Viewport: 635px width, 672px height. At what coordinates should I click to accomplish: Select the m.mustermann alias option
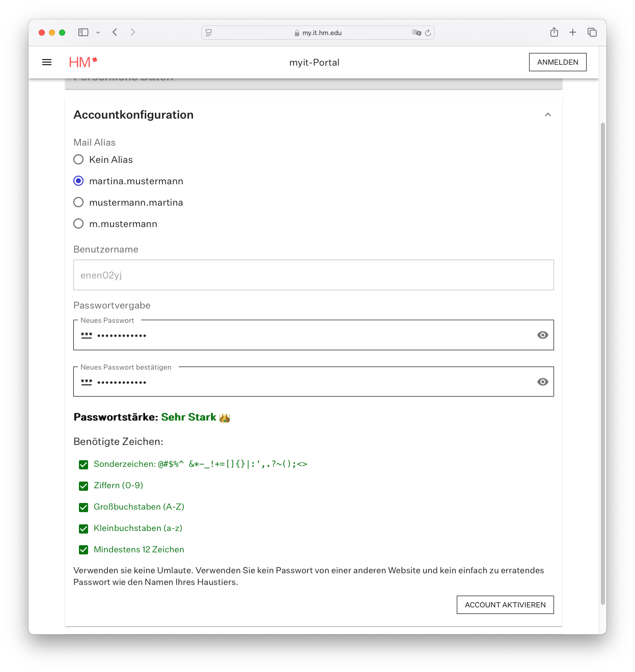pos(78,223)
